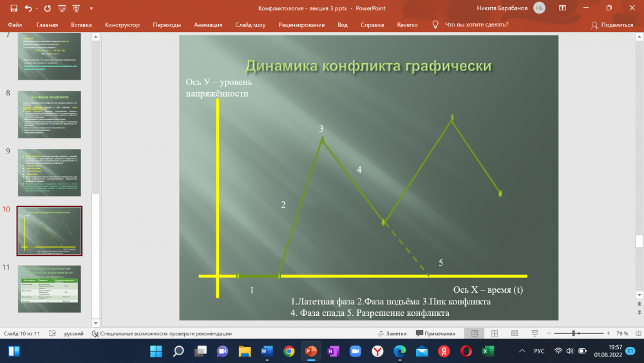The width and height of the screenshot is (644, 363).
Task: Toggle the Примечания comments pane
Action: coord(435,333)
